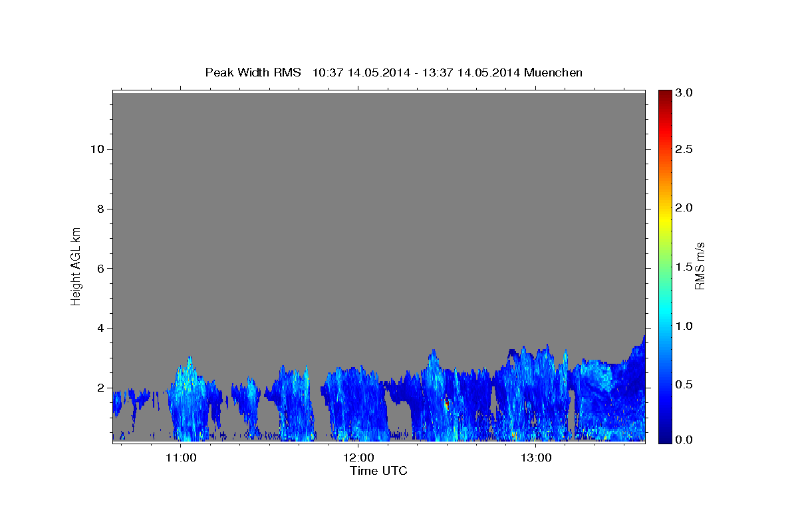Click the 'Time UTC' axis label
798x532 pixels.
[378, 471]
